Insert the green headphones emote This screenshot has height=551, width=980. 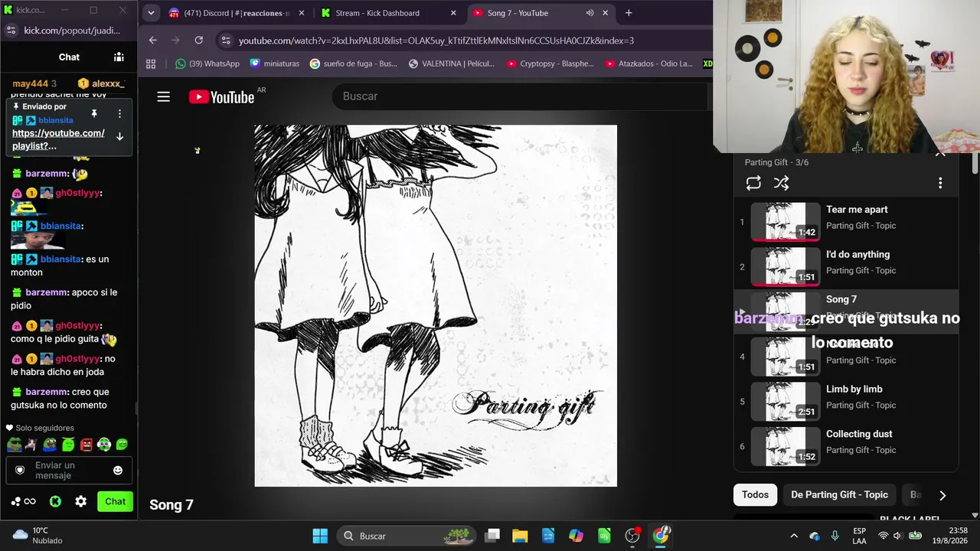point(104,444)
